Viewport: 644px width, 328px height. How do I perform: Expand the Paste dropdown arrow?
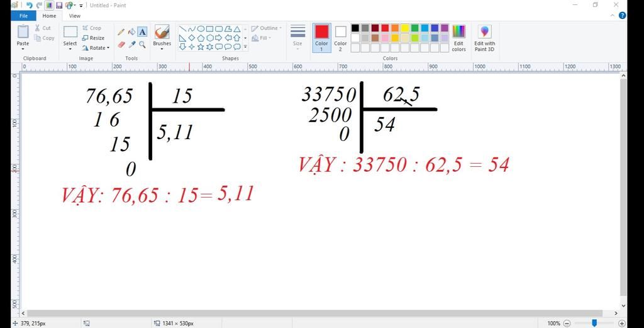[x=23, y=49]
